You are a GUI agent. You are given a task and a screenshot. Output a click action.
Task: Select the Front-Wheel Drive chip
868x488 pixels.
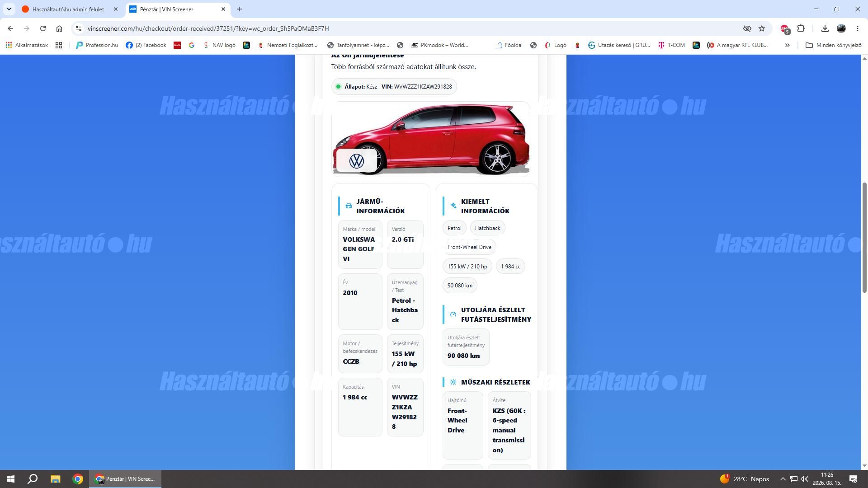469,247
